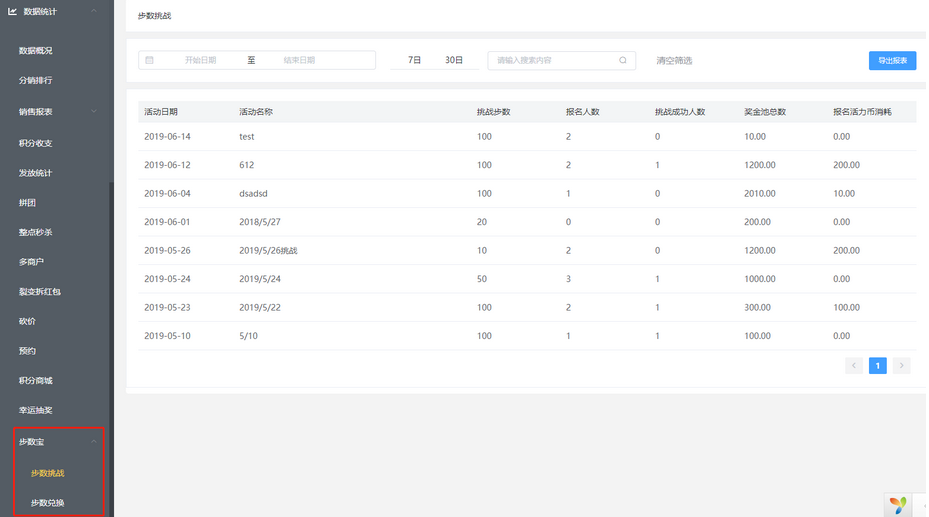Open the Yii debug logo at bottom right

900,505
